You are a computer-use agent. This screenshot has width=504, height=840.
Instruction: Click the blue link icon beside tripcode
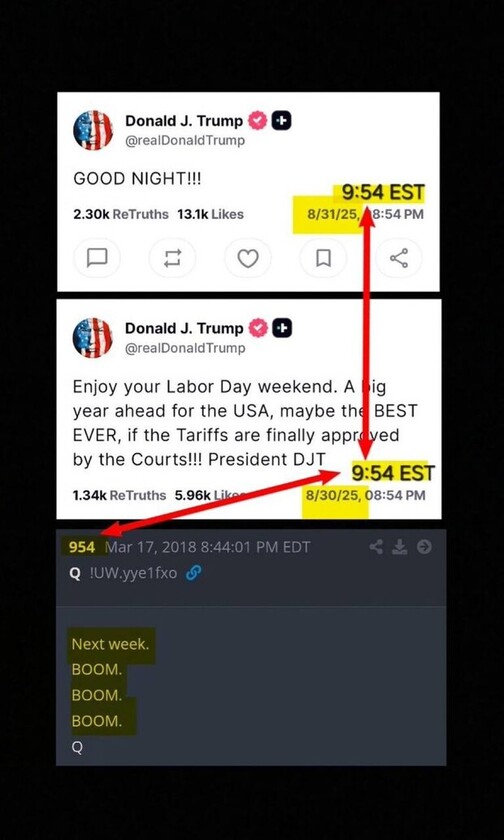[192, 573]
